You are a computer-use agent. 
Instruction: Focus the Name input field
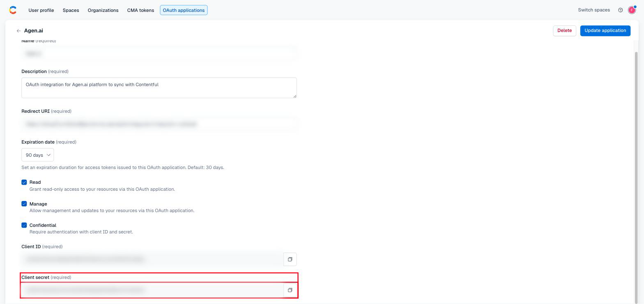tap(159, 54)
